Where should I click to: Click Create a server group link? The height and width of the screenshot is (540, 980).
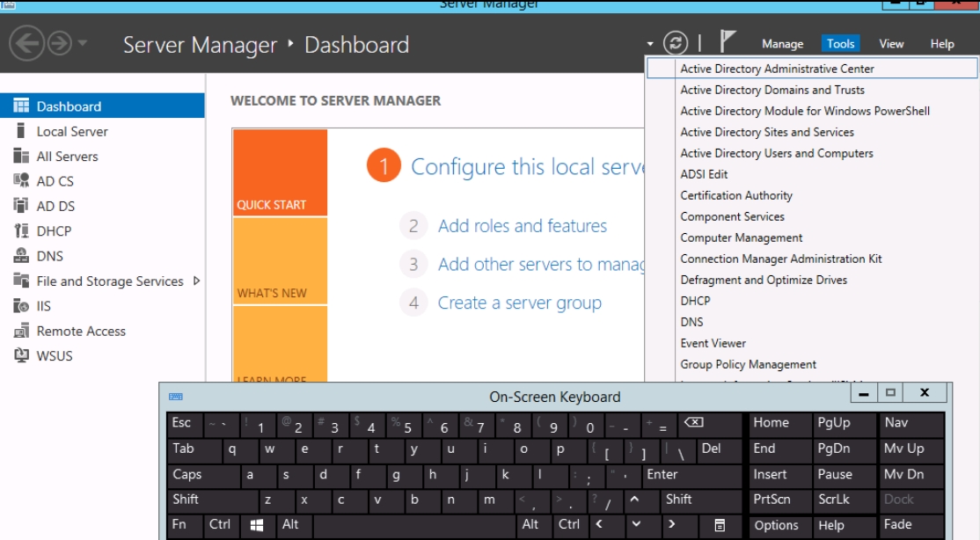tap(519, 303)
